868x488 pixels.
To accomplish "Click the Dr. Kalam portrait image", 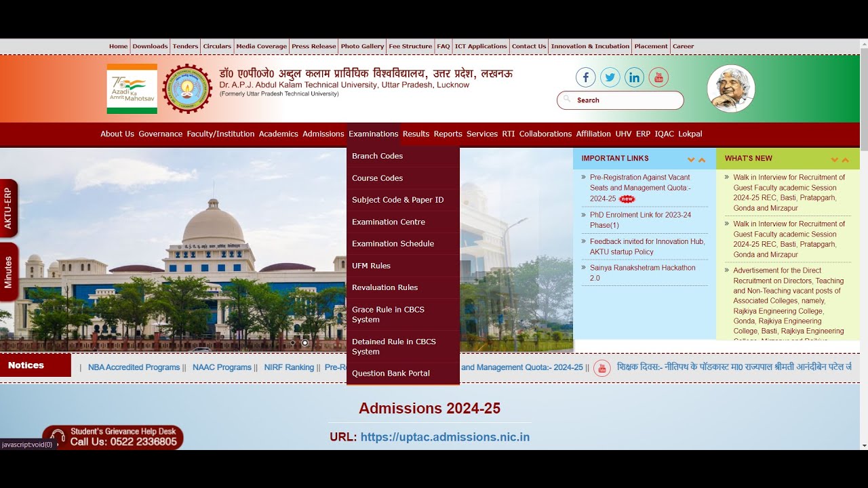I will tap(731, 89).
